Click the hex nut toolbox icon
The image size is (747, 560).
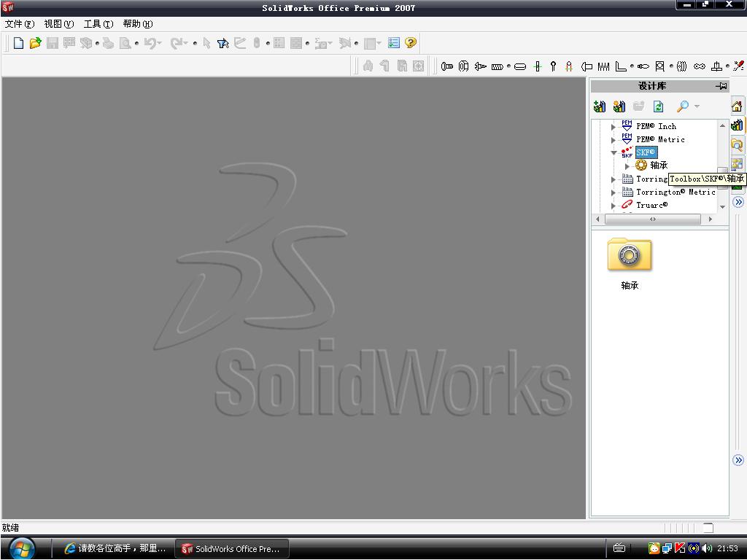463,66
